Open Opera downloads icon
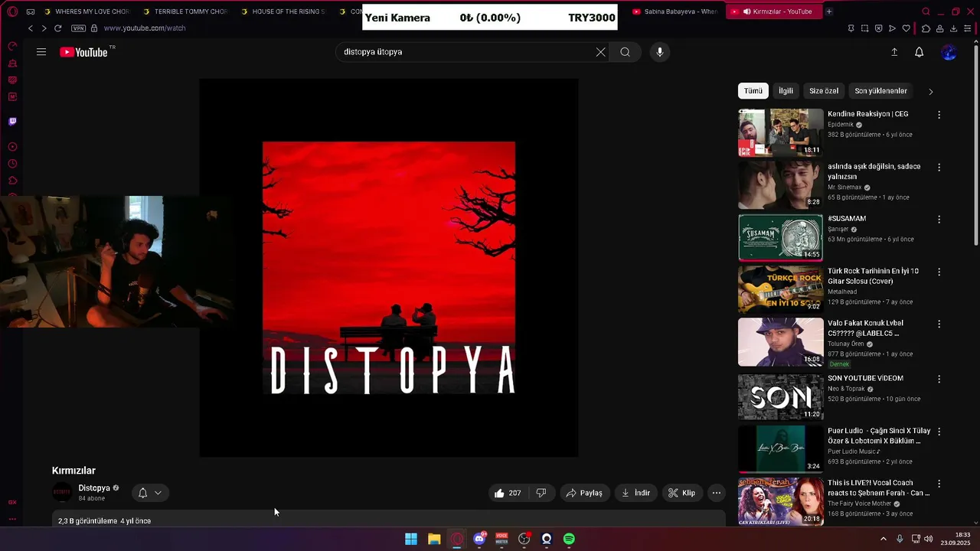This screenshot has width=980, height=551. pyautogui.click(x=953, y=28)
